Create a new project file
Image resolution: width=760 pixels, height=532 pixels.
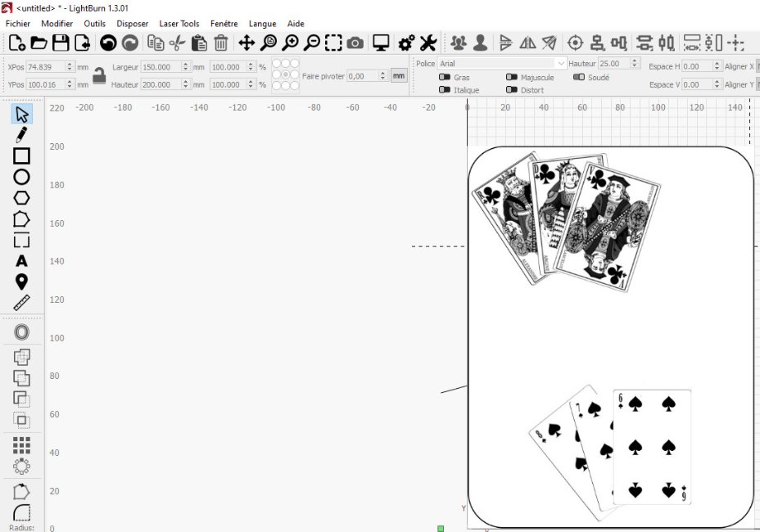click(17, 43)
